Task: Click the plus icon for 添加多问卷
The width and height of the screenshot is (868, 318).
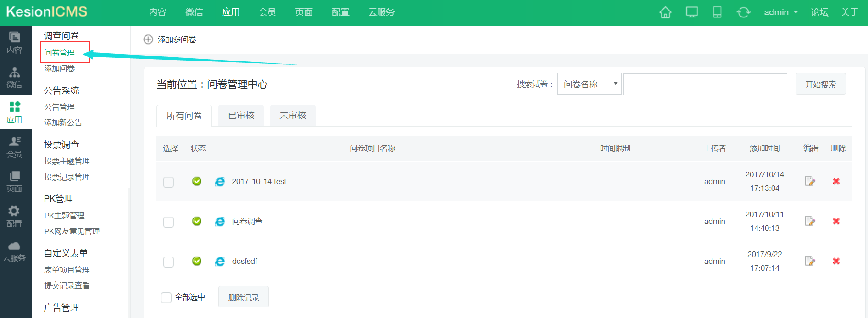Action: (148, 39)
